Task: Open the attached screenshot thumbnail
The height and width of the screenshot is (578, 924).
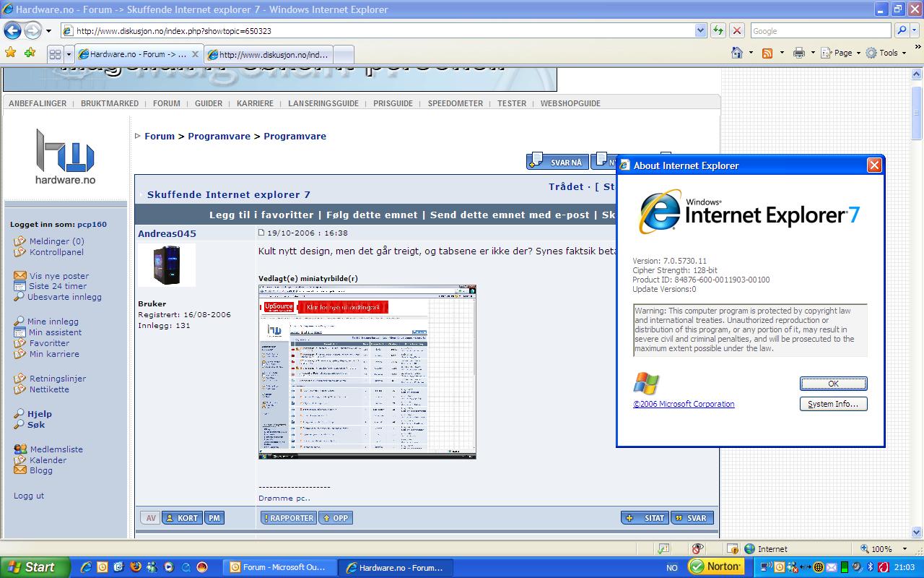Action: (367, 371)
